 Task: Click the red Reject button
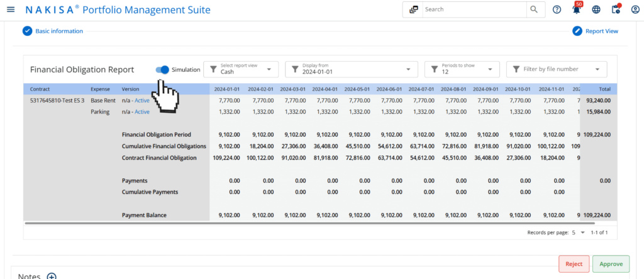tap(574, 264)
